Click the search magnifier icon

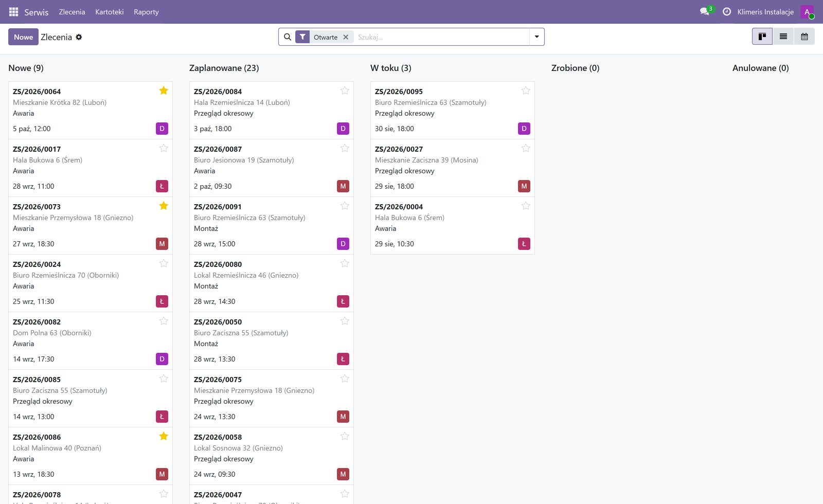[288, 37]
